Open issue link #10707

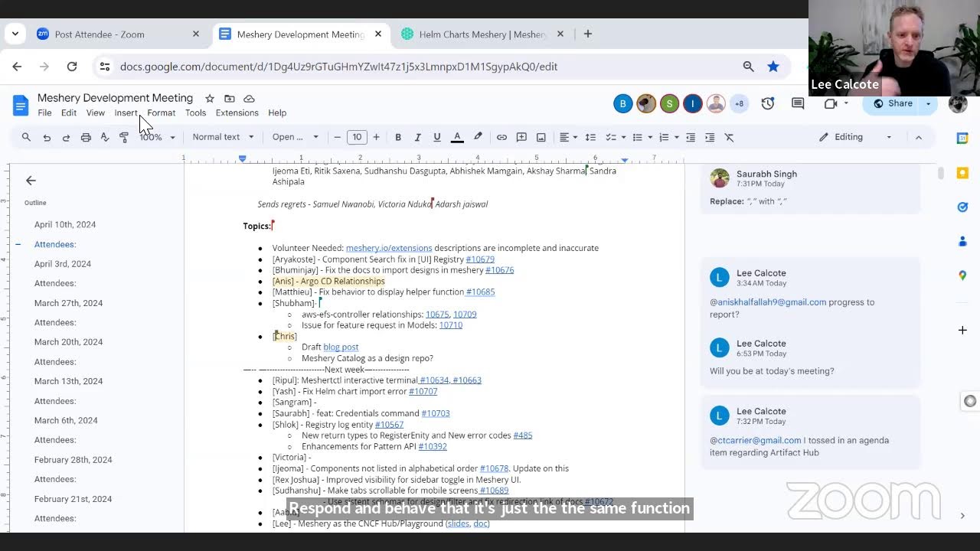click(423, 391)
